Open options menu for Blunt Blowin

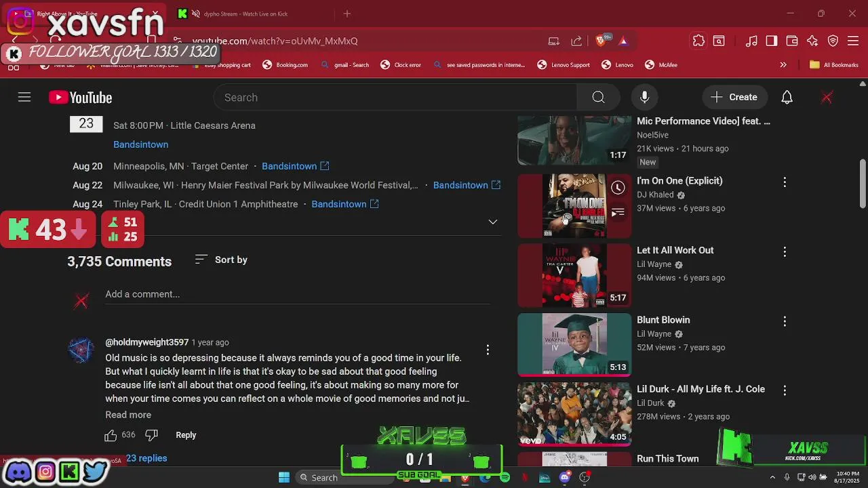click(x=785, y=321)
